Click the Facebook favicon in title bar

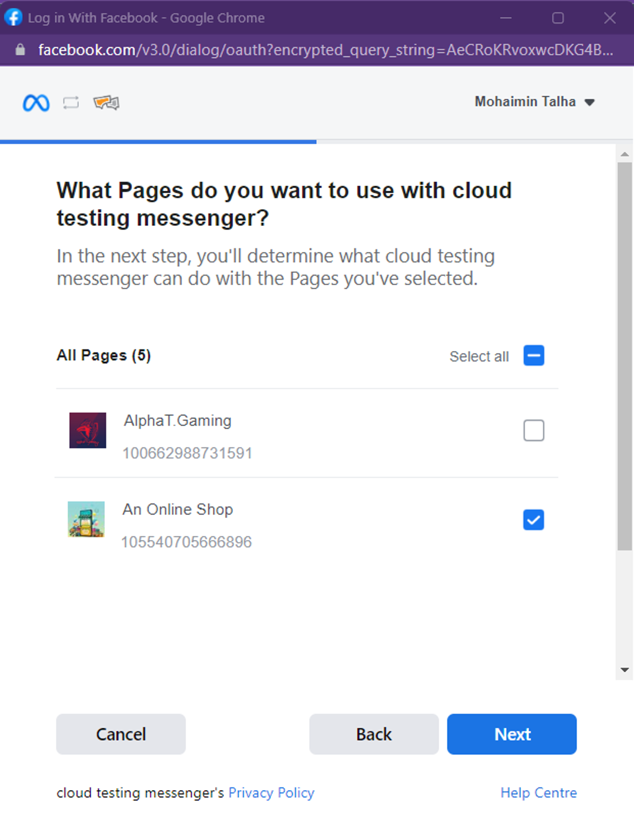coord(13,17)
